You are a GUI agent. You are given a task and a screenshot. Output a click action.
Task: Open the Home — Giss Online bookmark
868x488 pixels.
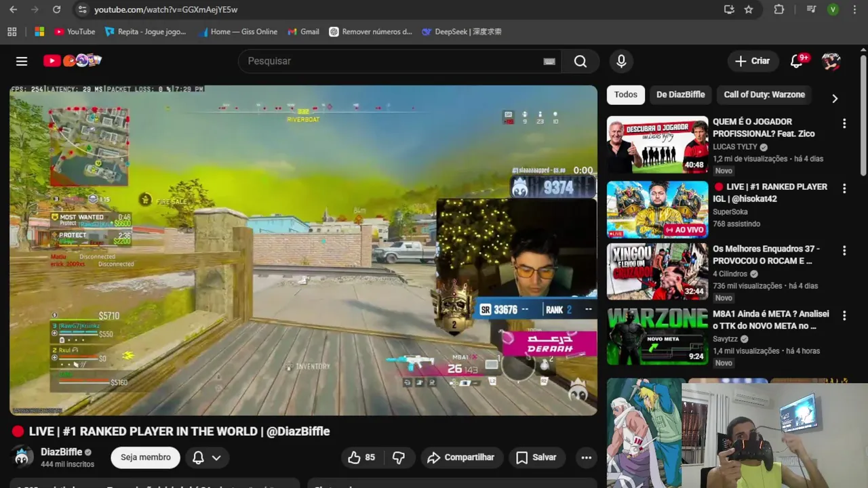pyautogui.click(x=238, y=31)
